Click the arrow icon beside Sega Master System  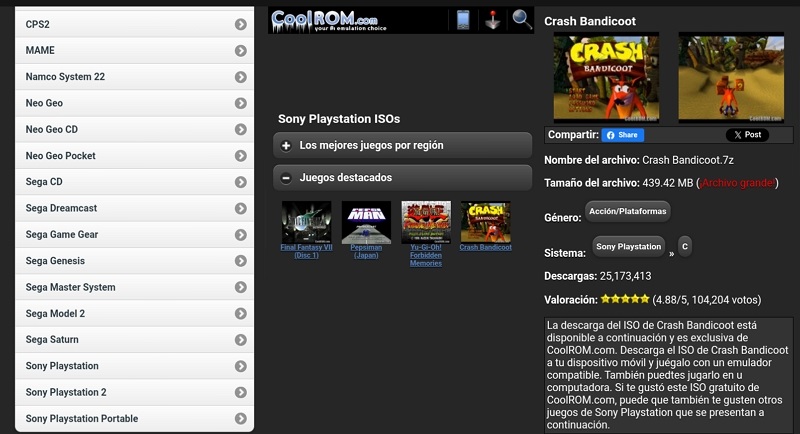pos(241,287)
